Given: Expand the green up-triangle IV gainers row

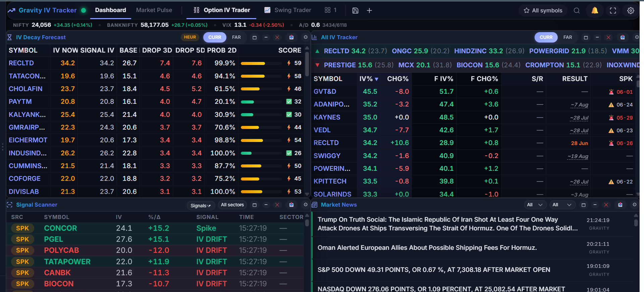Looking at the screenshot, I should tap(317, 51).
